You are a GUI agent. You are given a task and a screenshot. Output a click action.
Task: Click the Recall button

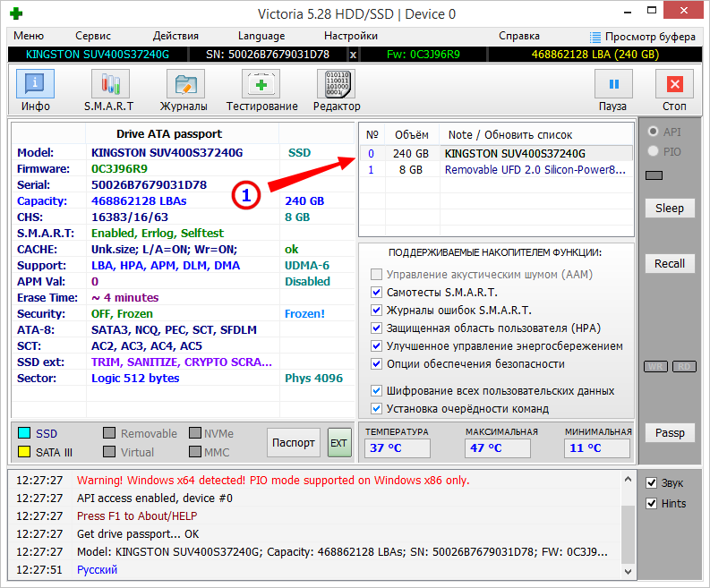[669, 263]
